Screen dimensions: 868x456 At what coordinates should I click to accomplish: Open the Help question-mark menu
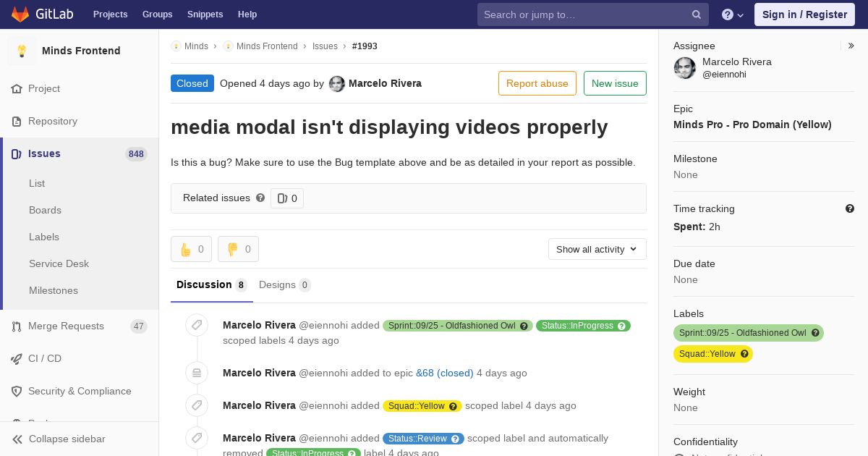click(733, 14)
